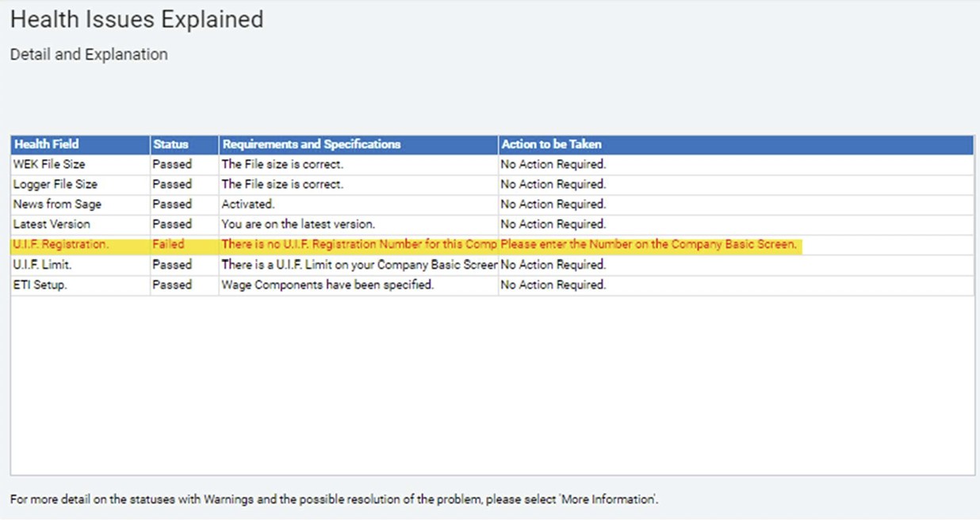Click Passed status for ETI Setup
Screen dimensions: 980x520
pos(172,285)
